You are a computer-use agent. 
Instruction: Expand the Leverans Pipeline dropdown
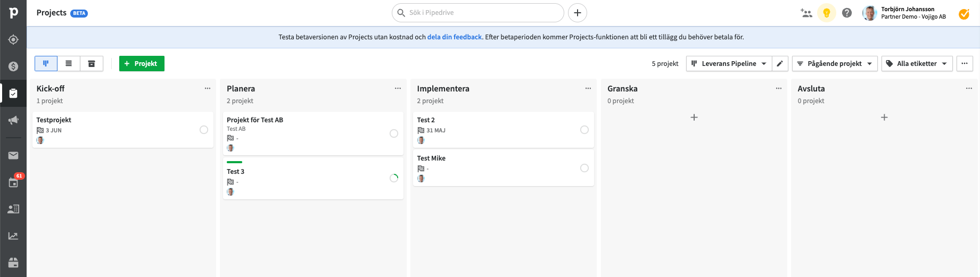click(729, 64)
